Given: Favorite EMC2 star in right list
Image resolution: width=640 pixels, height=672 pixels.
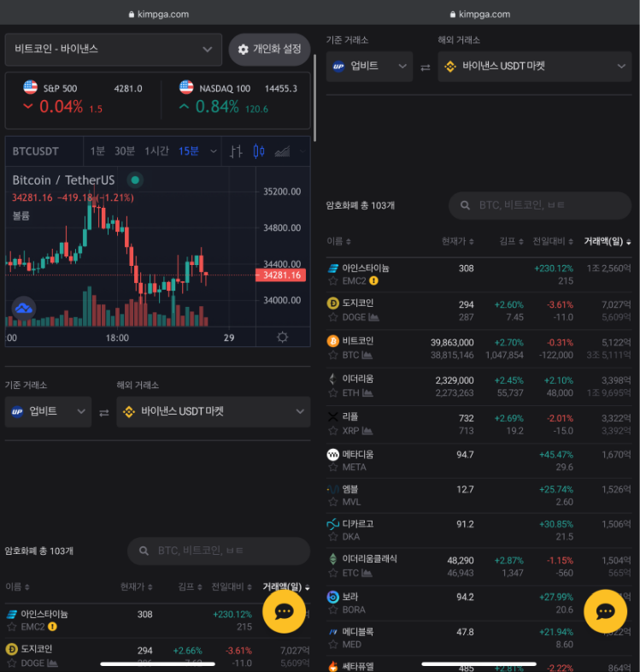Looking at the screenshot, I should (333, 281).
